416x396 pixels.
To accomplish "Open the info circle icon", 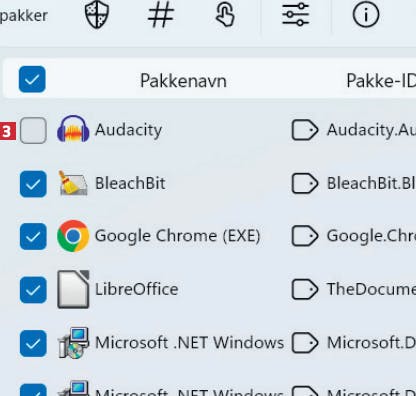I will point(366,15).
